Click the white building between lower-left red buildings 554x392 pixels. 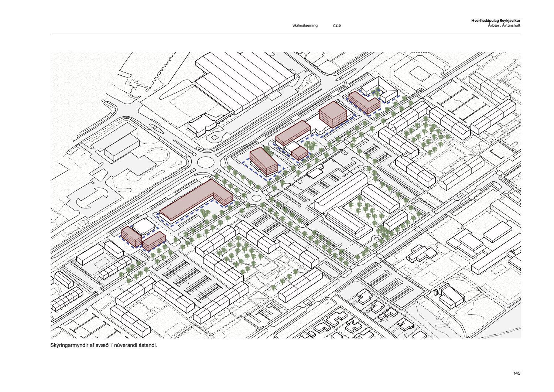[142, 226]
